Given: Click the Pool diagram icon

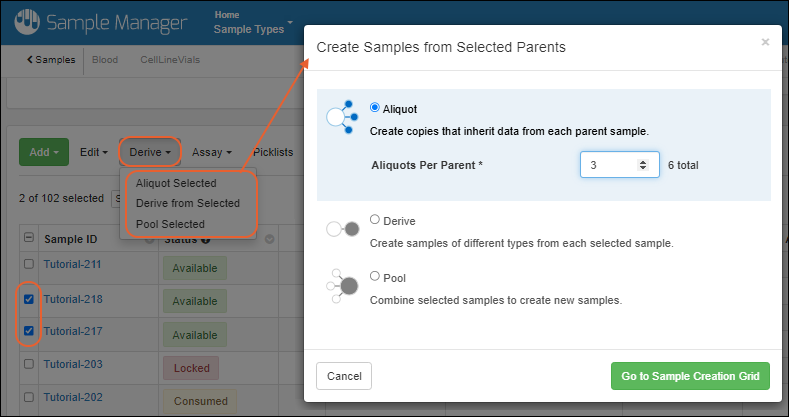Looking at the screenshot, I should 341,286.
